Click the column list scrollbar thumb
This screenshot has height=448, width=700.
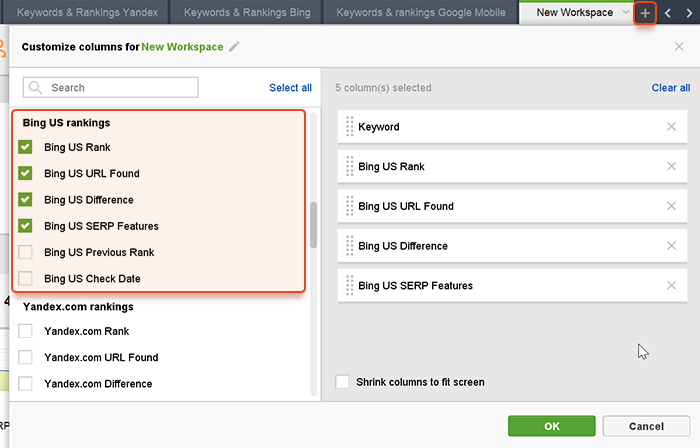314,225
